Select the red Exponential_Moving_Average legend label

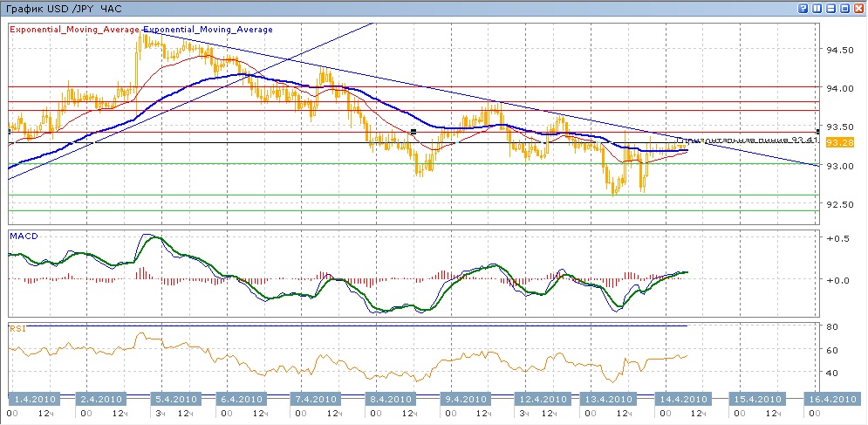click(x=75, y=30)
